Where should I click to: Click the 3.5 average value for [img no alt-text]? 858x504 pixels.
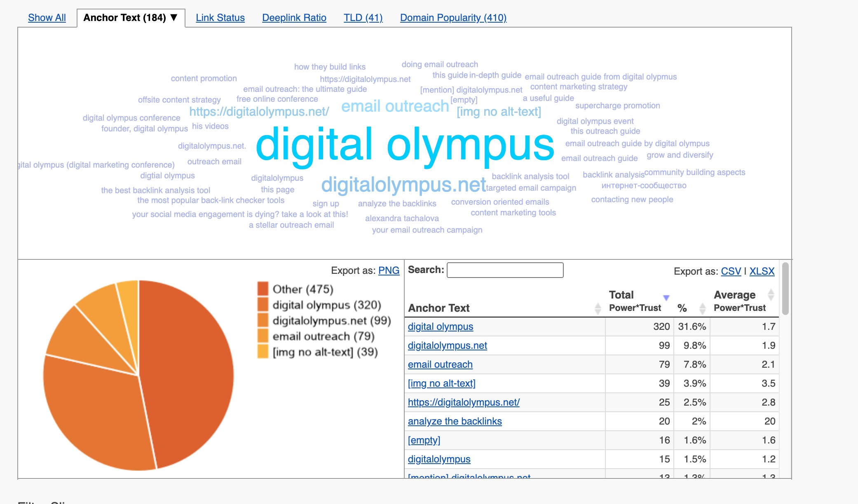[x=768, y=383]
